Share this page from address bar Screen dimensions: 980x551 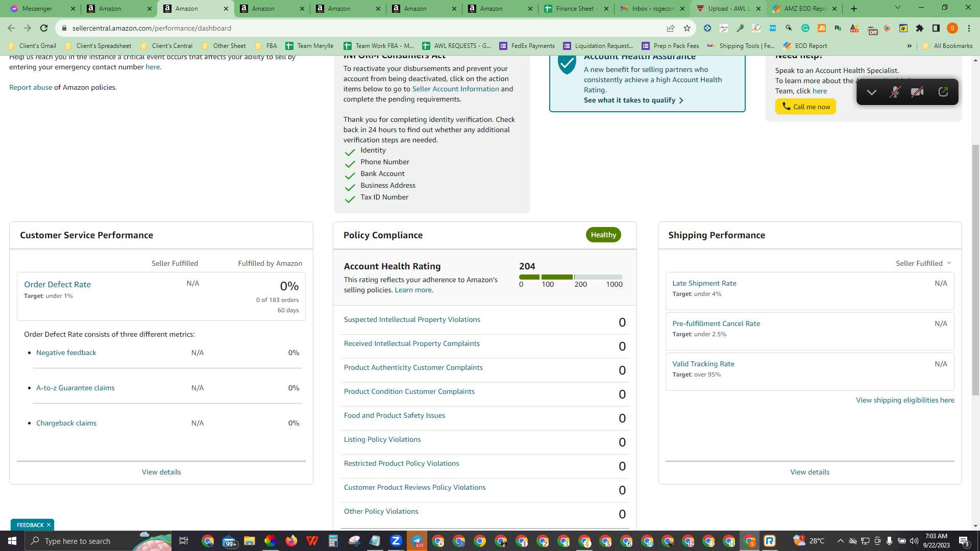coord(671,28)
